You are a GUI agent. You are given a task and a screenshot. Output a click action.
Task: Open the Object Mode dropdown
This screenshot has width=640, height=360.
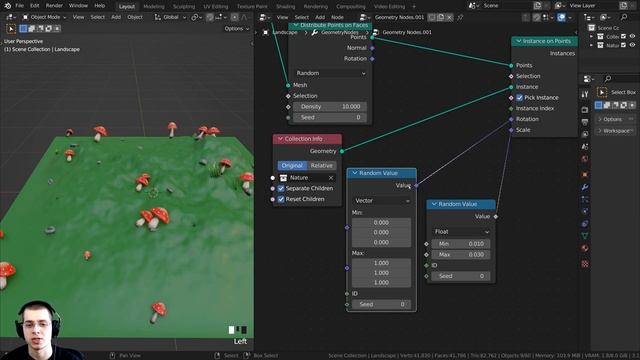(x=44, y=17)
